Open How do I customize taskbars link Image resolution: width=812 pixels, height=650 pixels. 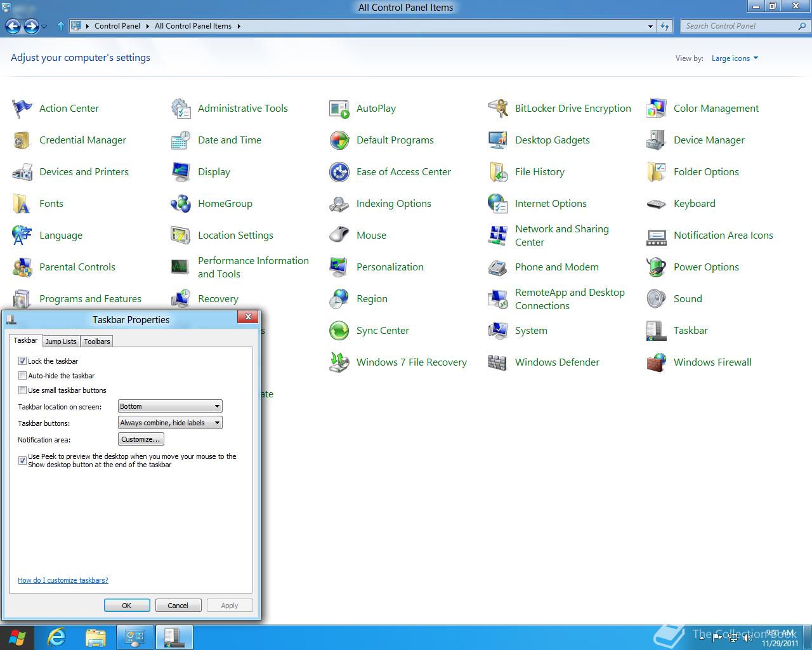63,580
